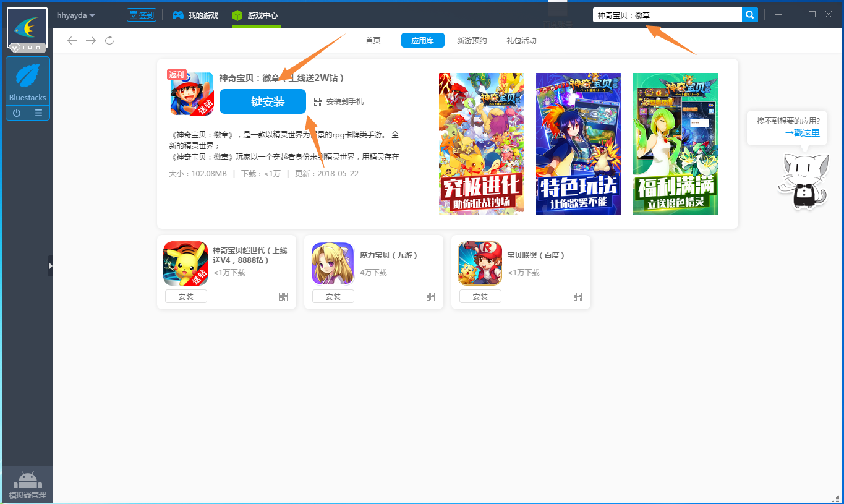This screenshot has height=504, width=844.
Task: Expand the collapsed sidebar arrow handle
Action: (51, 266)
